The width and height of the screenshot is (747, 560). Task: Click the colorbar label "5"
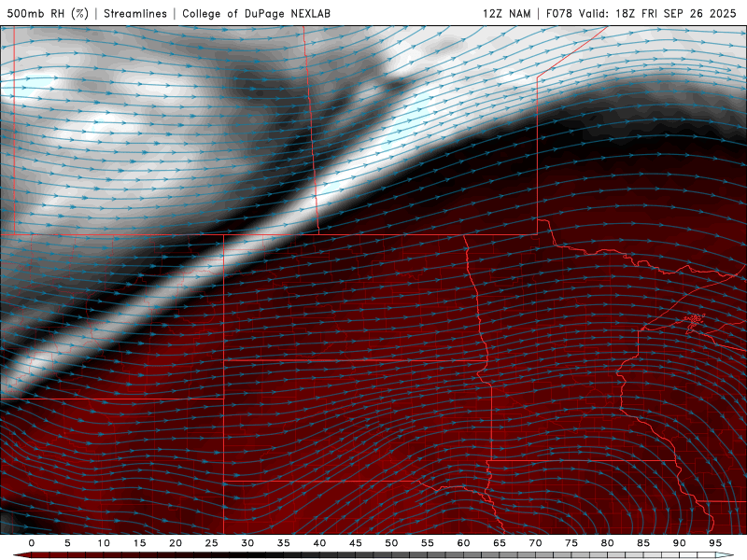click(x=67, y=543)
